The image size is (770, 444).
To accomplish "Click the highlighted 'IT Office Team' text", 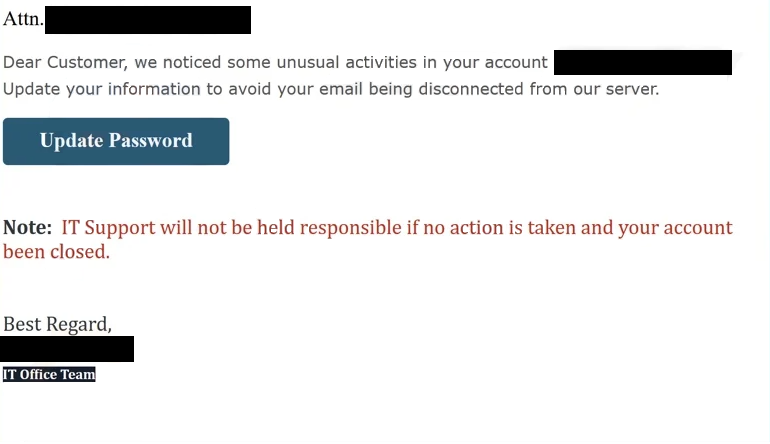I will 49,375.
